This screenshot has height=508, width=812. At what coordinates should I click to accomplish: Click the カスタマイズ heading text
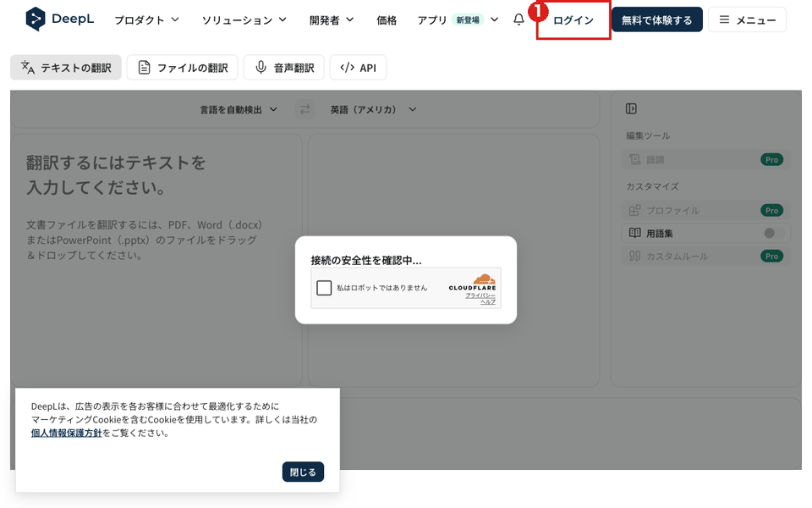point(652,186)
